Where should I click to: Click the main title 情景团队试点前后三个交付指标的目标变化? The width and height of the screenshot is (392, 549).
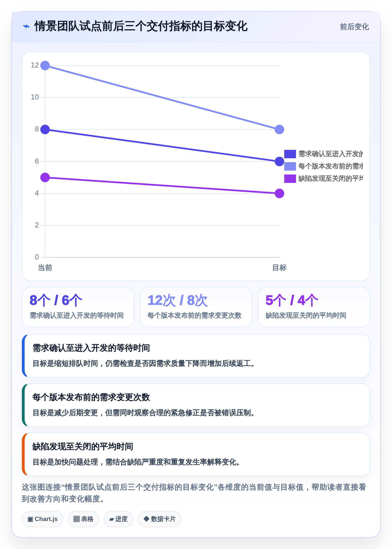point(141,27)
